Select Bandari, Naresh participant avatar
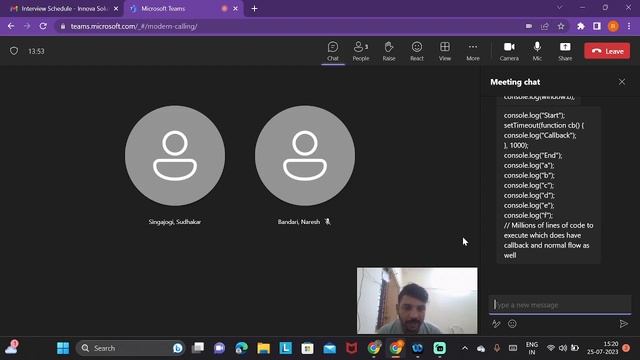The width and height of the screenshot is (640, 360). click(x=304, y=156)
